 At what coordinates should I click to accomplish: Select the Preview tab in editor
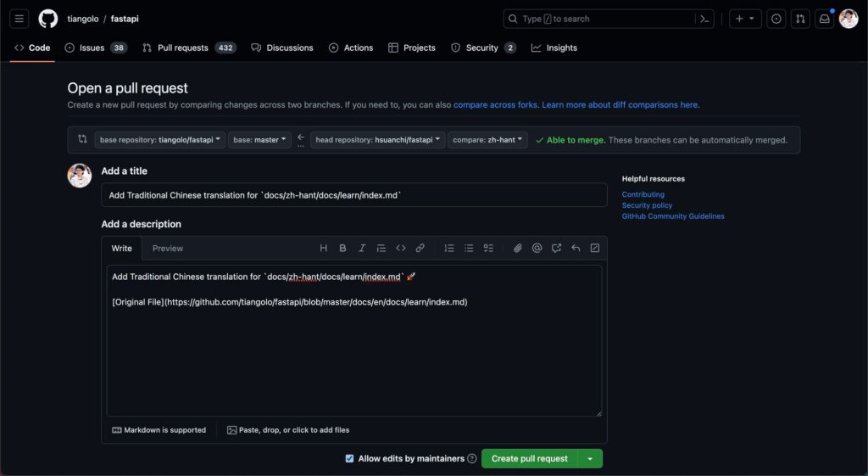[x=168, y=249]
